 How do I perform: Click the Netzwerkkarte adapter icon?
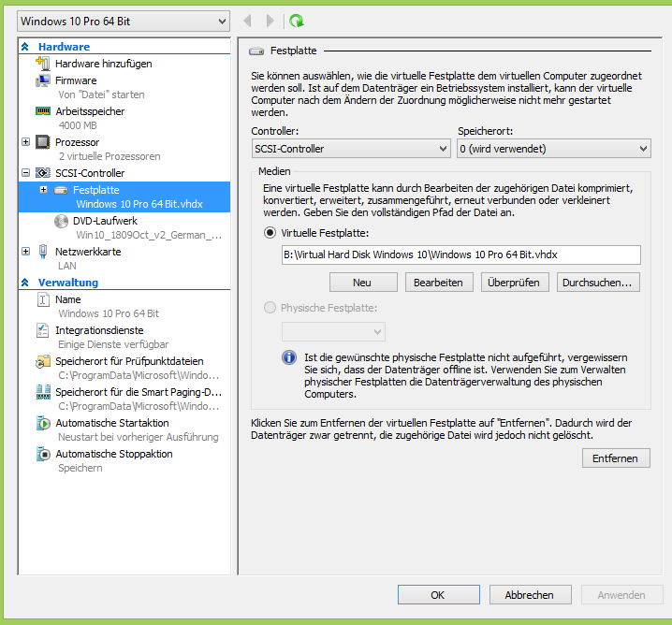[x=43, y=252]
